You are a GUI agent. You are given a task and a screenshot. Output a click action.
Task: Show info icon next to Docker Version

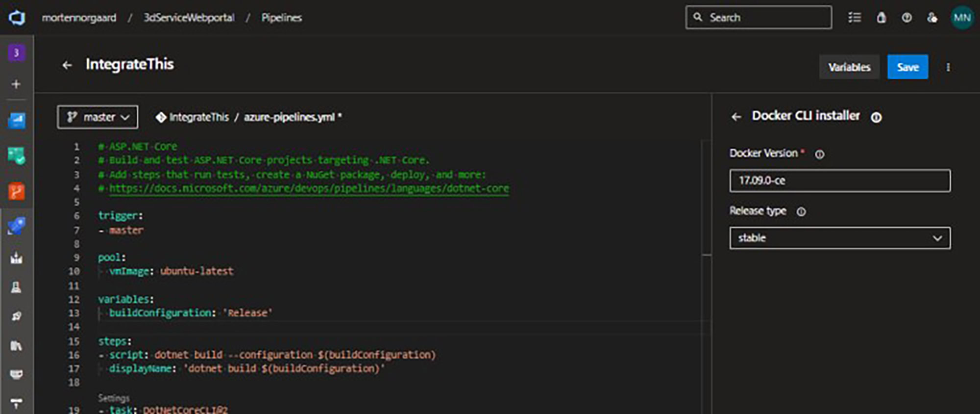[x=819, y=155]
